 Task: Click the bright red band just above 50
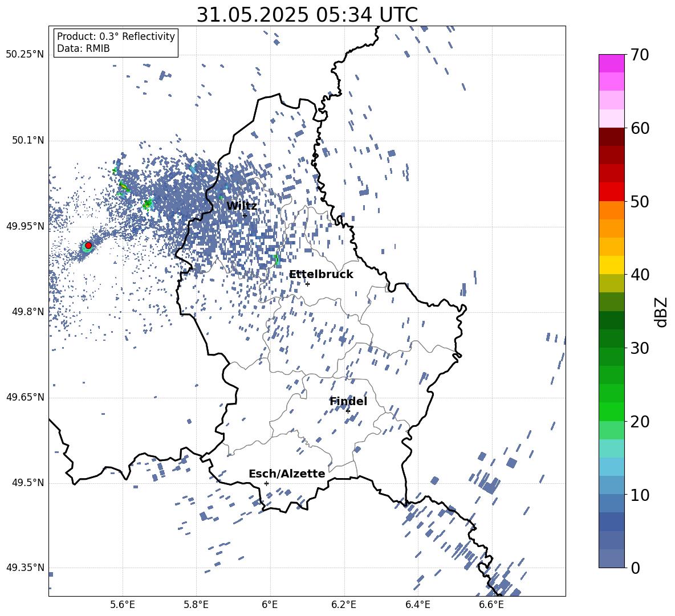click(x=611, y=192)
